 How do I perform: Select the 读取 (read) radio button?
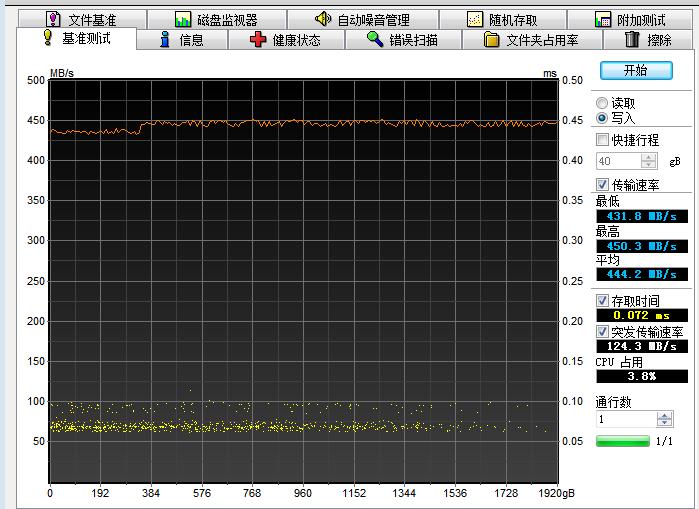point(602,103)
